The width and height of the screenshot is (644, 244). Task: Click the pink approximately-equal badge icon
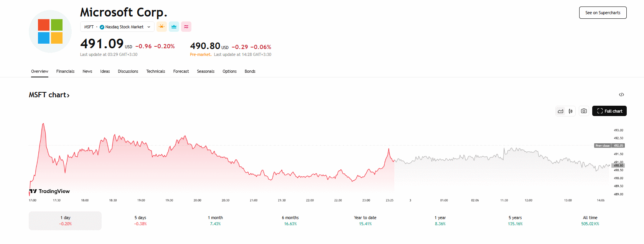(186, 27)
